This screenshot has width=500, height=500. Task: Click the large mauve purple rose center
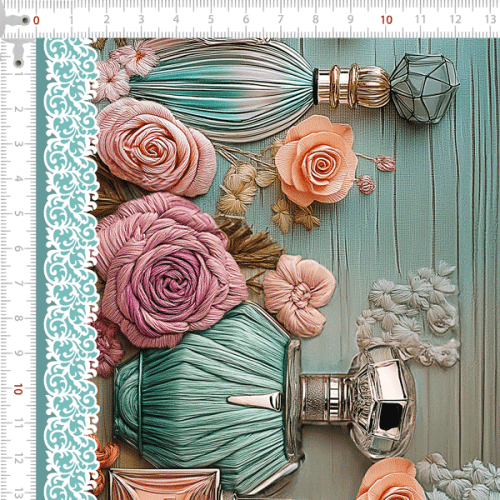(172, 282)
